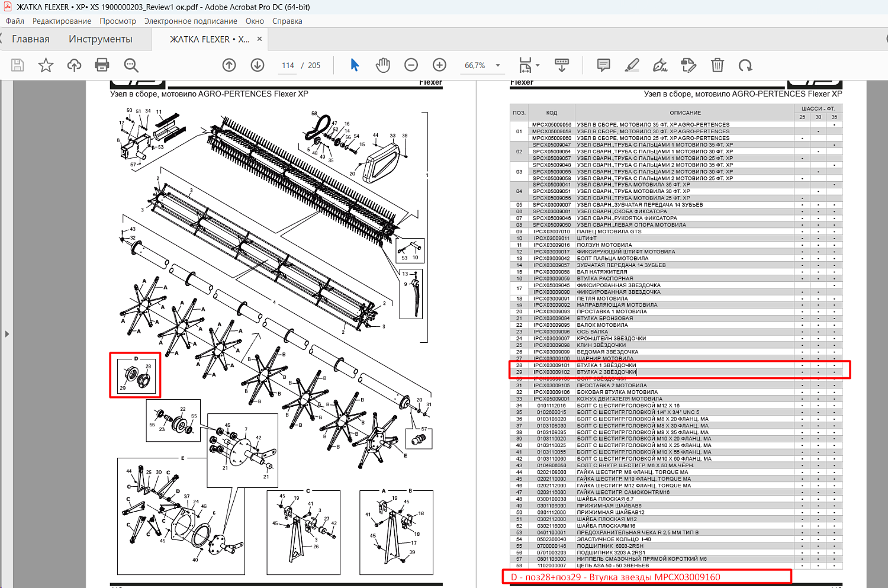Image resolution: width=888 pixels, height=588 pixels.
Task: Switch to the Инструменты tab
Action: click(101, 39)
